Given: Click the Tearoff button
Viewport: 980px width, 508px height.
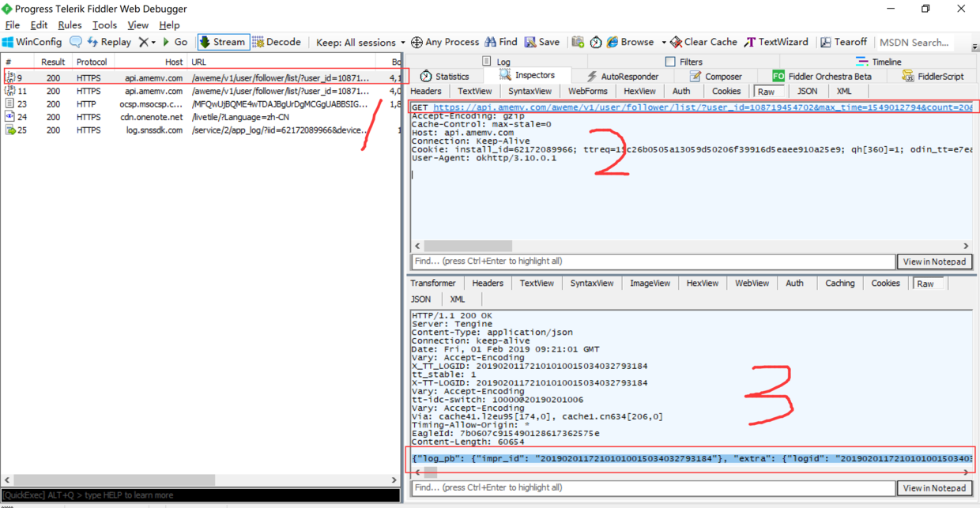Looking at the screenshot, I should point(843,42).
